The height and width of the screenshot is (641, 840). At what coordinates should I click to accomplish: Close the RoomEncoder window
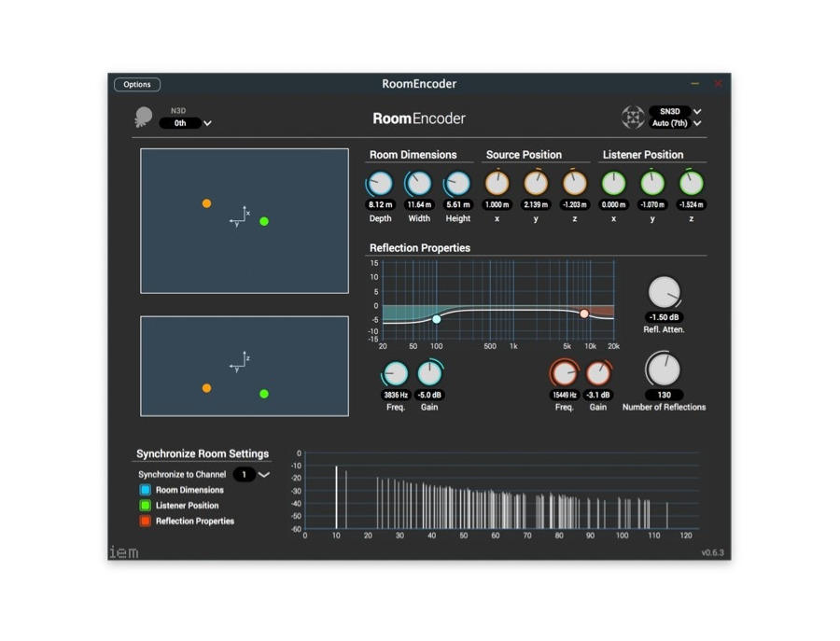tap(719, 84)
